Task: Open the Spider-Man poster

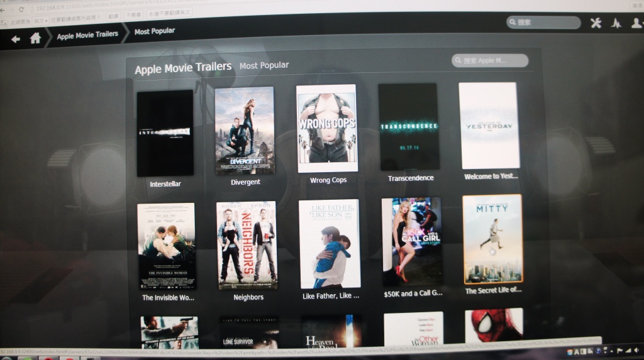Action: (494, 325)
